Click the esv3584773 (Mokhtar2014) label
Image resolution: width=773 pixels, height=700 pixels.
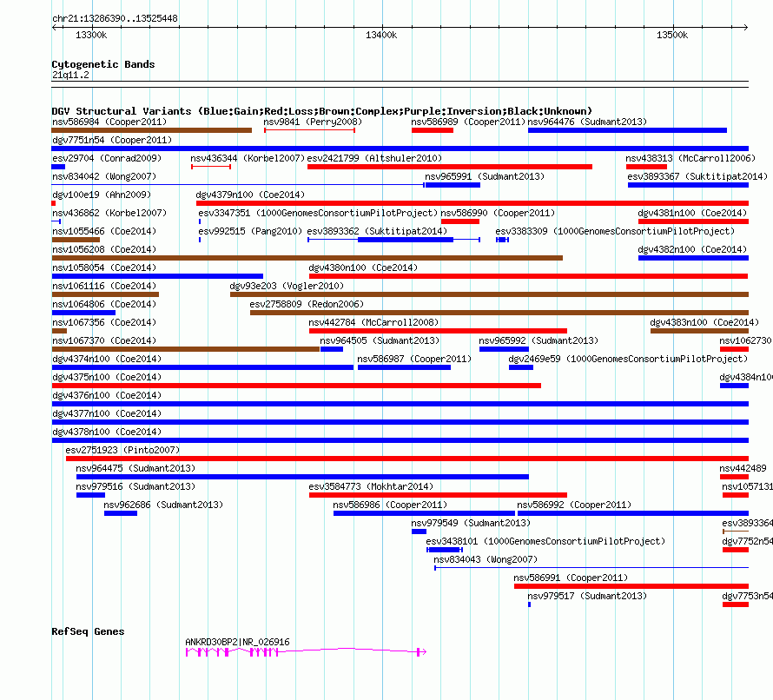[371, 486]
